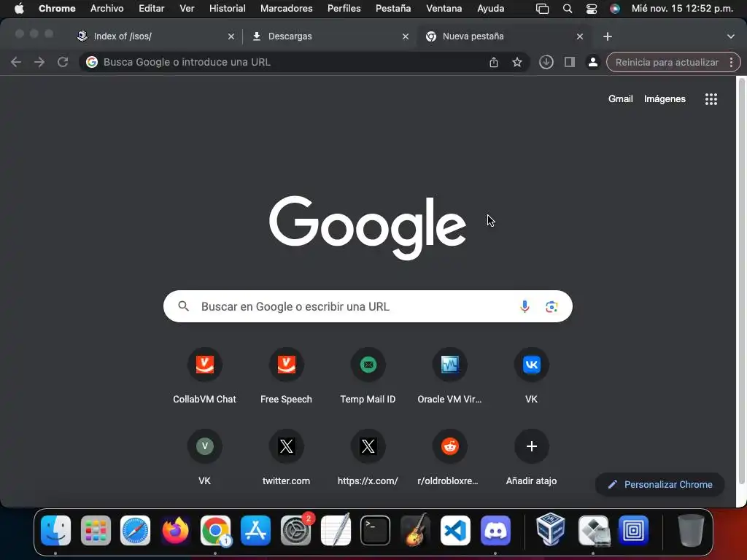Screen dimensions: 747x560
Task: Start voice search with the microphone
Action: (525, 306)
